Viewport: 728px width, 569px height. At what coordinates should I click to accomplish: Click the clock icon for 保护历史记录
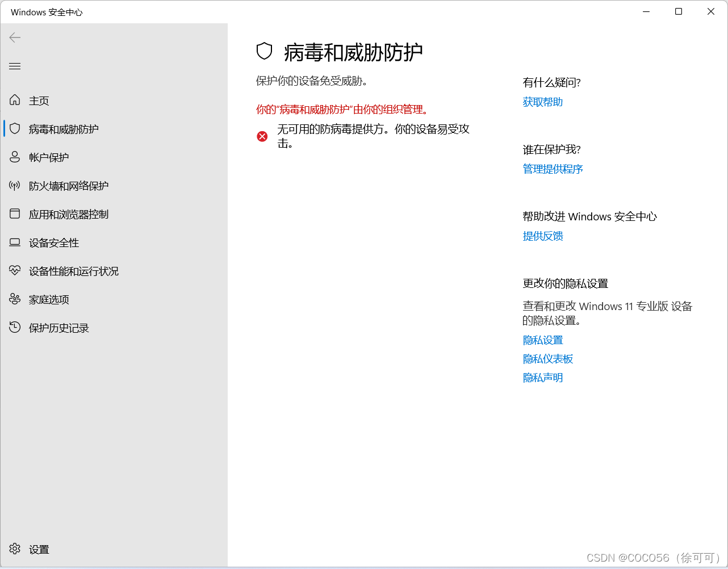15,328
